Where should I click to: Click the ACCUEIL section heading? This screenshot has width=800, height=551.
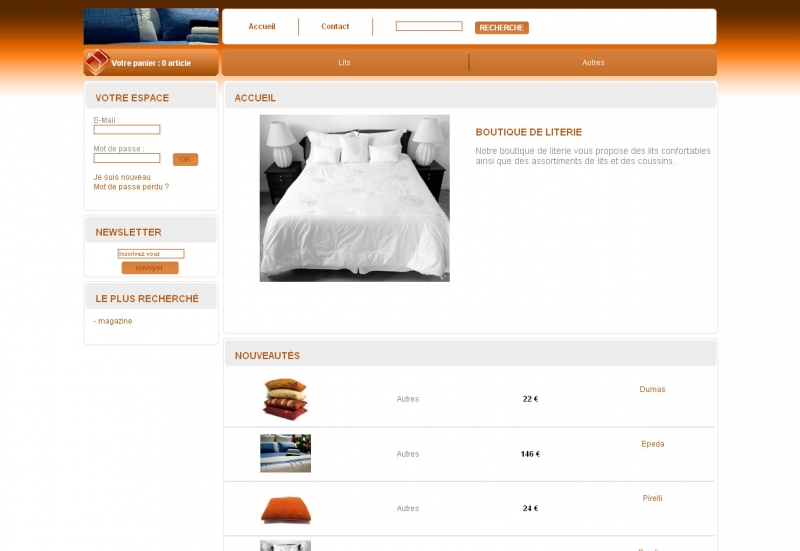click(255, 98)
